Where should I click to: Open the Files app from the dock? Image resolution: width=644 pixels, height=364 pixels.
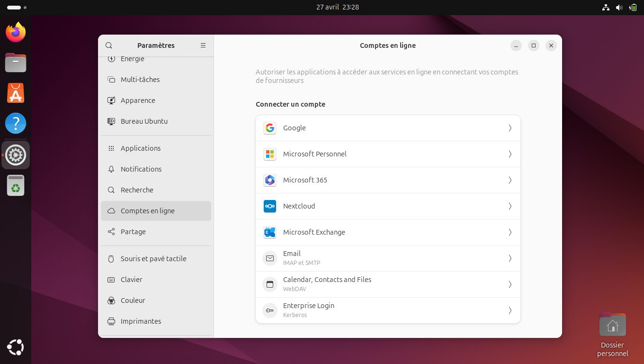(16, 62)
